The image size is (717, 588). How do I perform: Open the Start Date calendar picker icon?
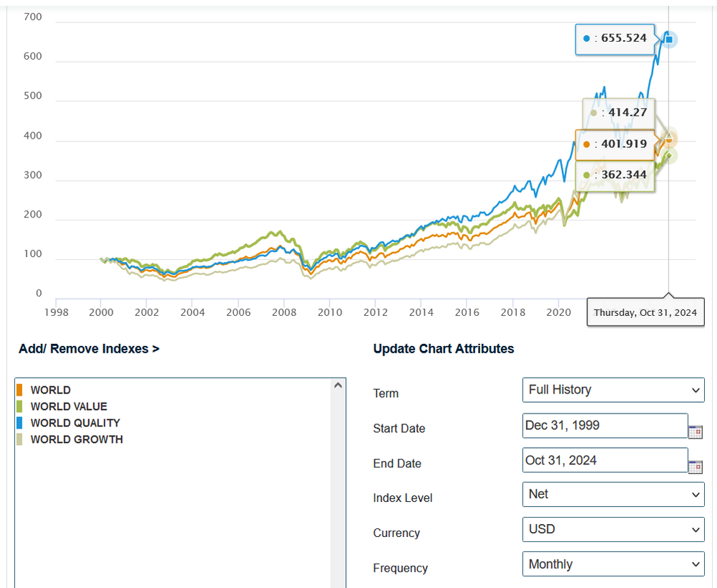coord(695,431)
